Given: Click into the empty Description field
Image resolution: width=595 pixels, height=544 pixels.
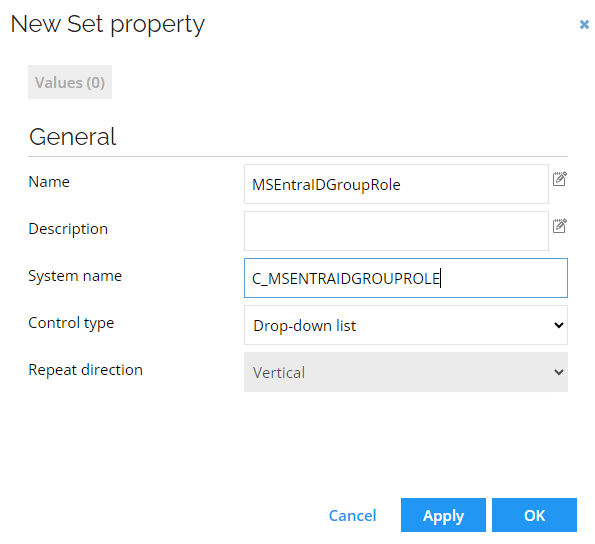Looking at the screenshot, I should [x=396, y=231].
